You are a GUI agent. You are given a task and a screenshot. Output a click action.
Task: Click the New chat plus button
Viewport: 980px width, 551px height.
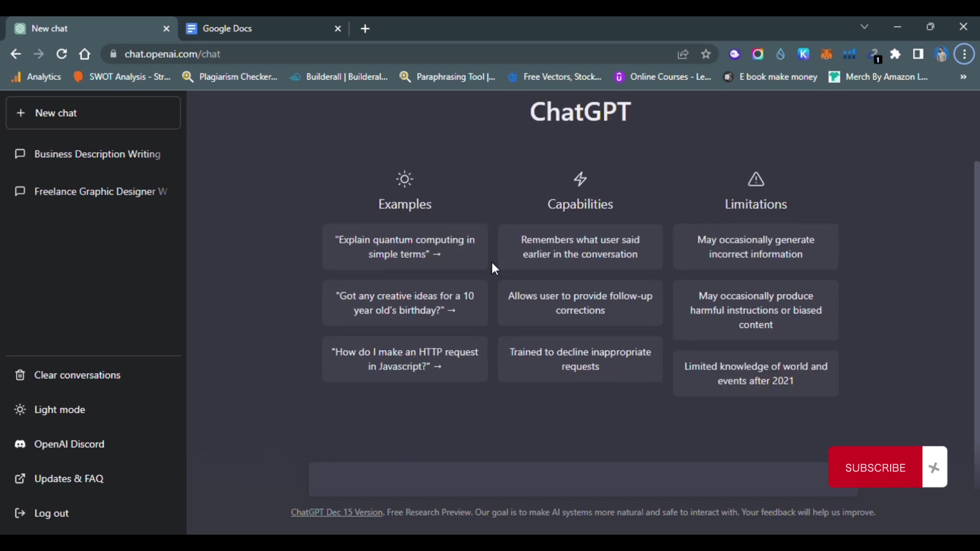[x=93, y=113]
